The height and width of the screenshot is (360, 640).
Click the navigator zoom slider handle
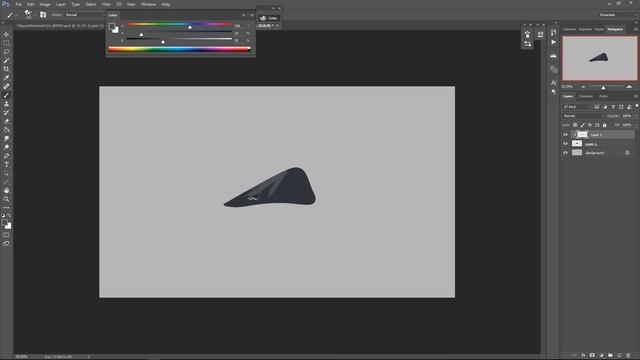coord(603,87)
